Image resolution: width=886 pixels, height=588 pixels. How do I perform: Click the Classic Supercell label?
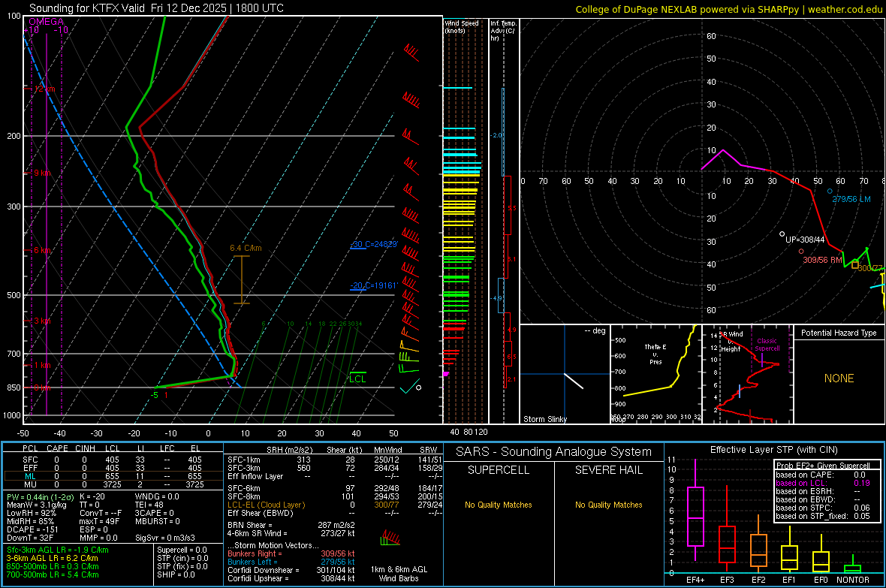point(767,345)
